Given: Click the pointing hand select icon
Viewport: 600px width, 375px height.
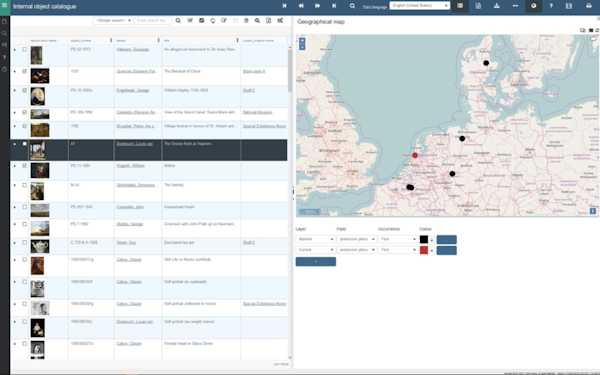Looking at the screenshot, I should click(x=213, y=20).
